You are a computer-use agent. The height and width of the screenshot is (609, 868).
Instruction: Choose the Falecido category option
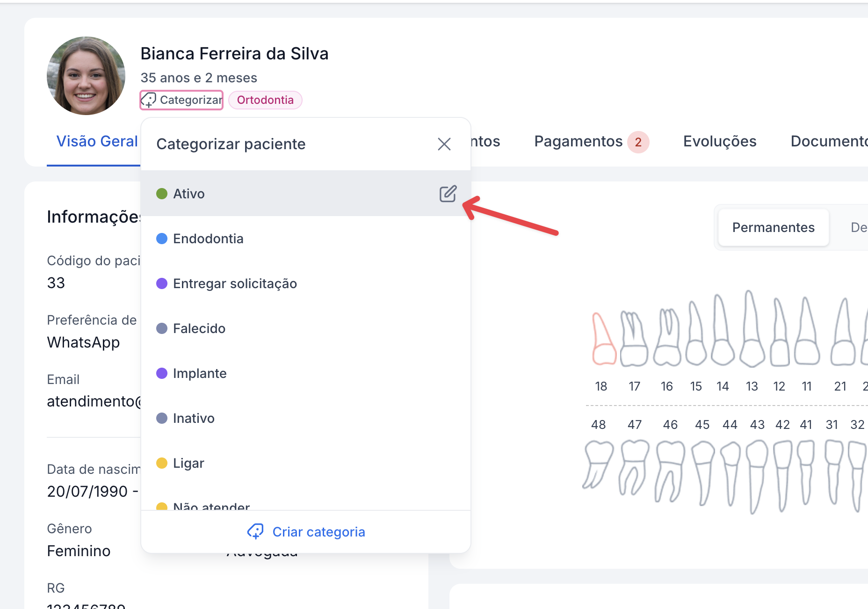199,328
